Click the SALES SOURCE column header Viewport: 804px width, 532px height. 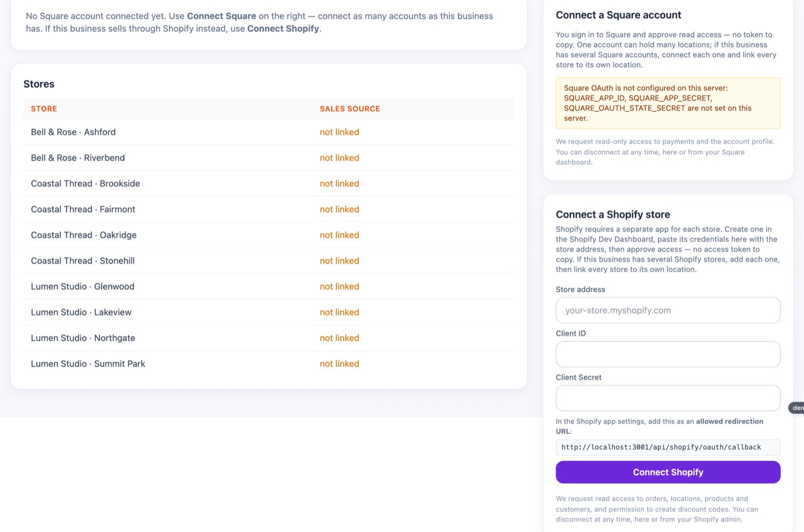coord(350,109)
